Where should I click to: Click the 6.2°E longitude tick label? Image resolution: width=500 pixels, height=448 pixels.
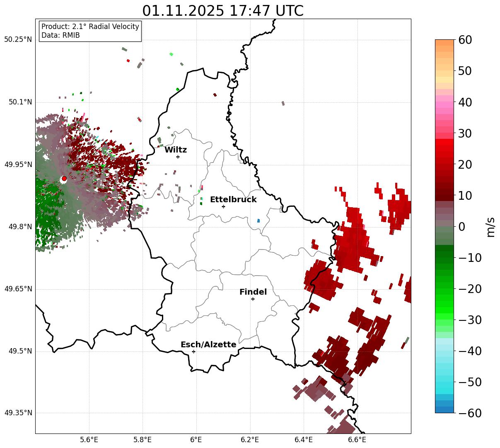coord(250,440)
